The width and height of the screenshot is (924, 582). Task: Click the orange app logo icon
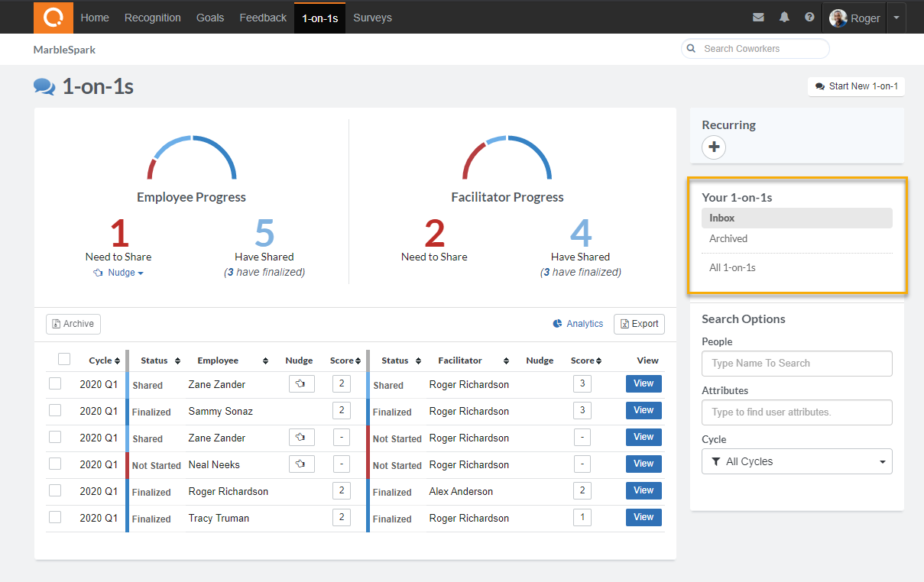[x=53, y=18]
